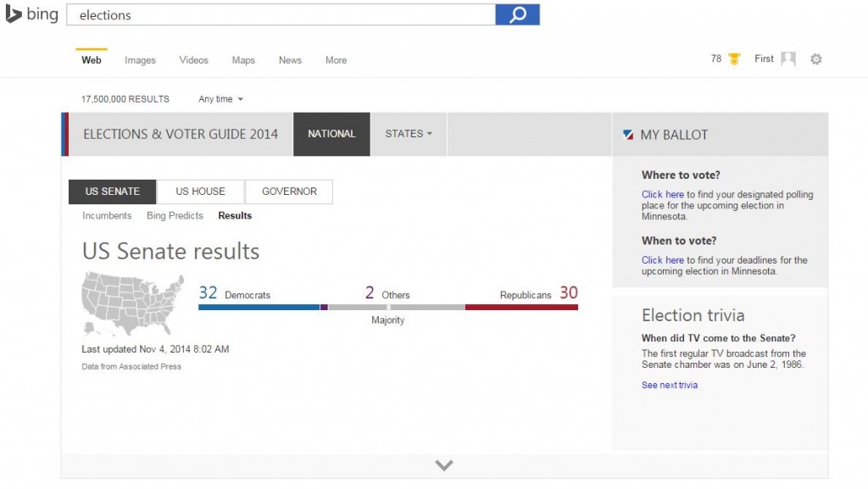The image size is (868, 489).
Task: Click the MY BALLOT heading
Action: click(674, 135)
